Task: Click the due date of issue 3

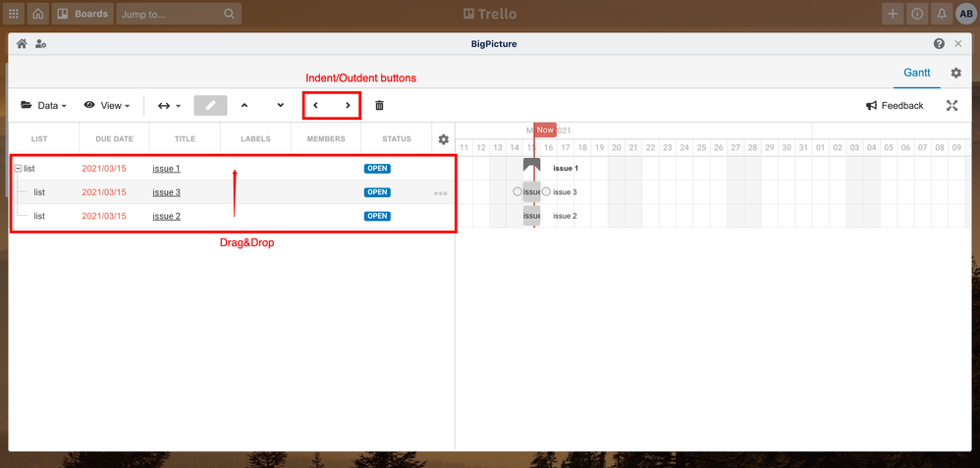Action: (x=104, y=192)
